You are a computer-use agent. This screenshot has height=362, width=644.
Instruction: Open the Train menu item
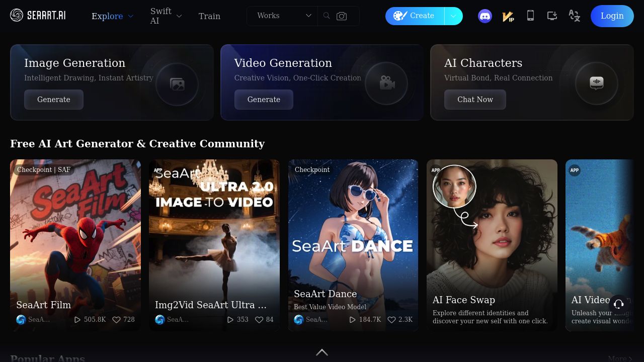coord(209,16)
